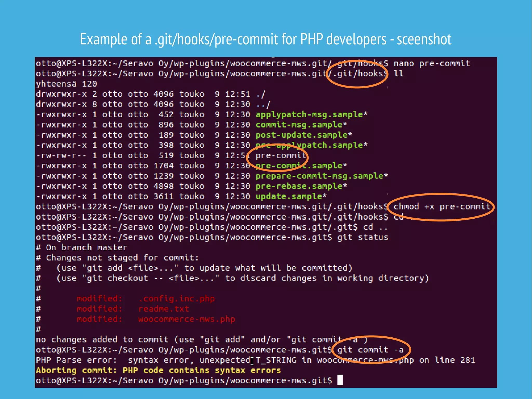Viewport: 532px width, 399px height.
Task: Click the slide title 'Example of a .git/hooks/pre-commit'
Action: (x=265, y=39)
